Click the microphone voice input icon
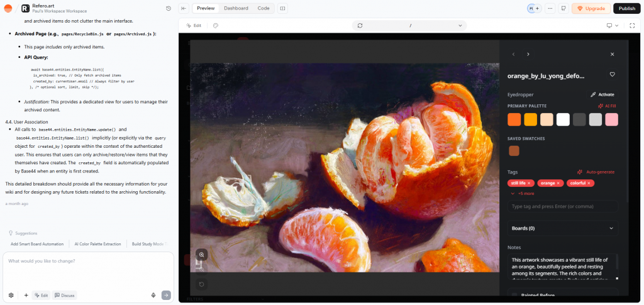The width and height of the screenshot is (644, 305). pos(153,295)
